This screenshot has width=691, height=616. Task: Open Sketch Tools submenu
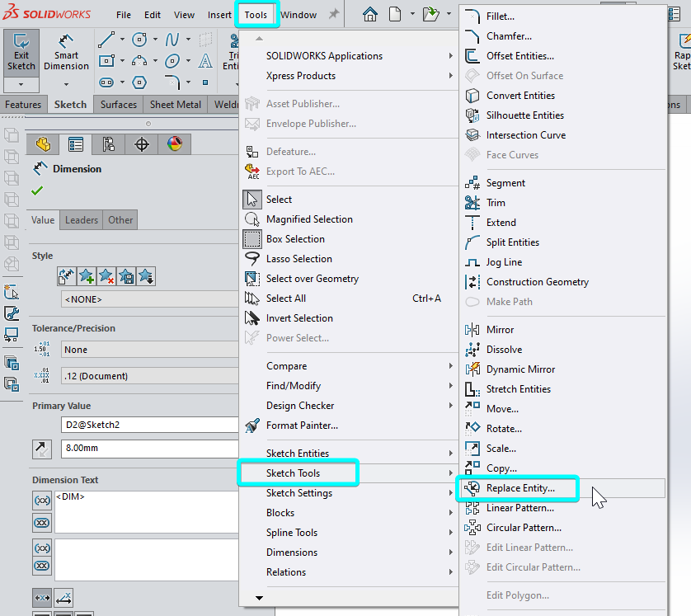coord(348,473)
